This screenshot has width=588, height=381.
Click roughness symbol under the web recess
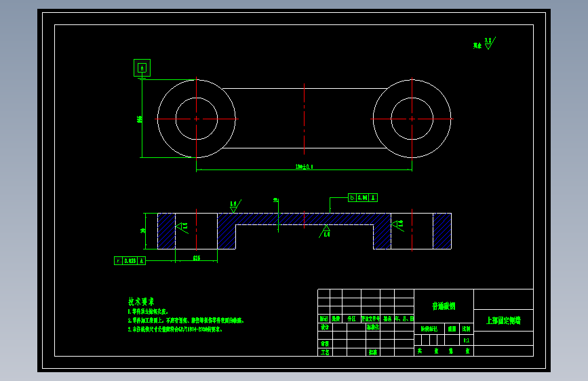[x=324, y=231]
